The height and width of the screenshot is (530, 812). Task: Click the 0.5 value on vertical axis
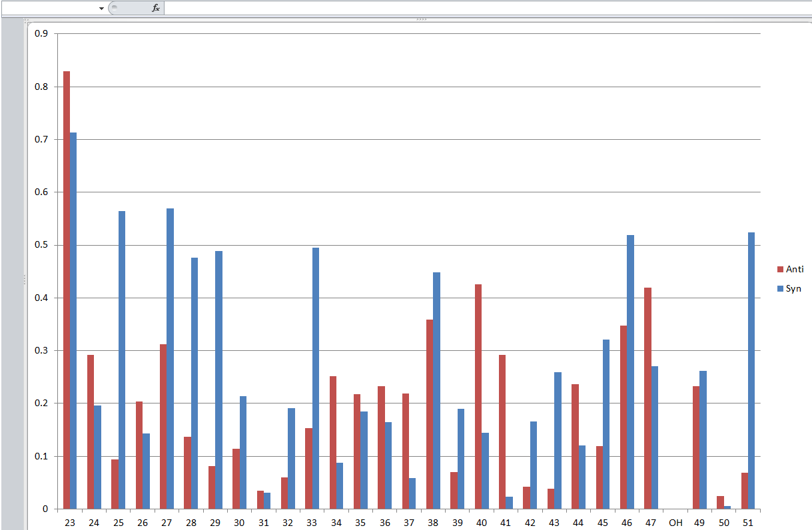[x=42, y=245]
